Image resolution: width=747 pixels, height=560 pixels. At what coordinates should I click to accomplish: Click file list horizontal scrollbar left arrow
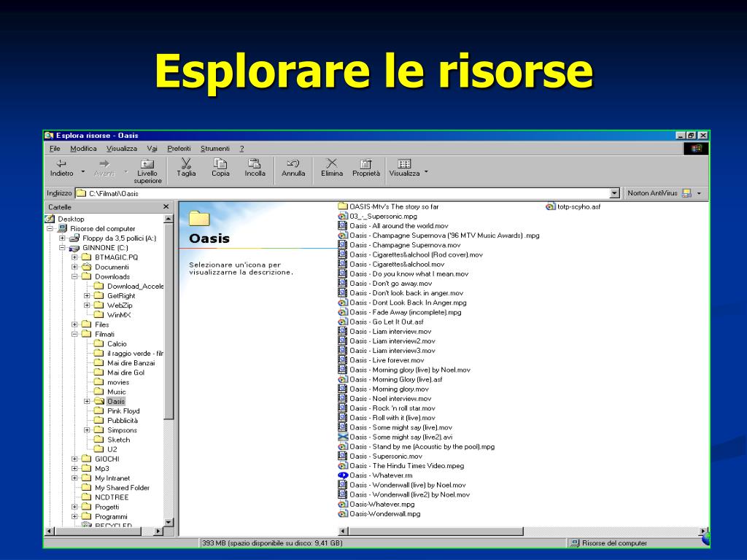point(343,531)
